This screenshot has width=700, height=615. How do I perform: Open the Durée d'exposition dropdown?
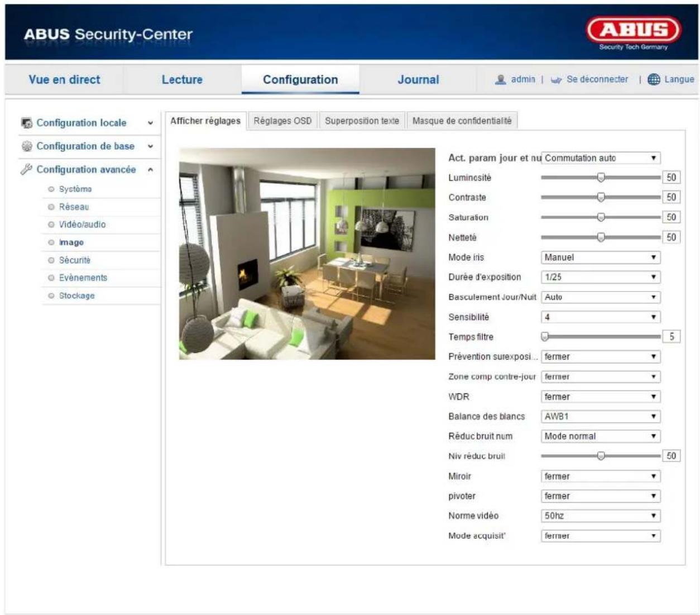click(601, 277)
